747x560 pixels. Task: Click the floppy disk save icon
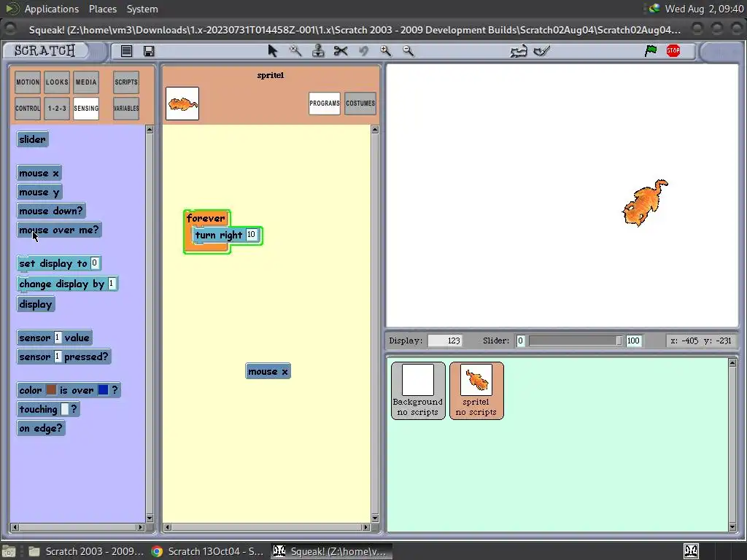tap(149, 51)
